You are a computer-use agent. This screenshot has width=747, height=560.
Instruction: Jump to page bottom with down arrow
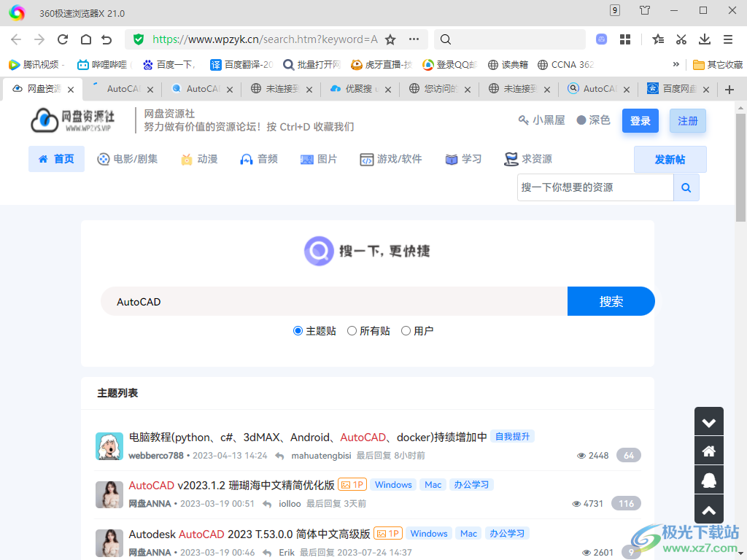tap(709, 422)
